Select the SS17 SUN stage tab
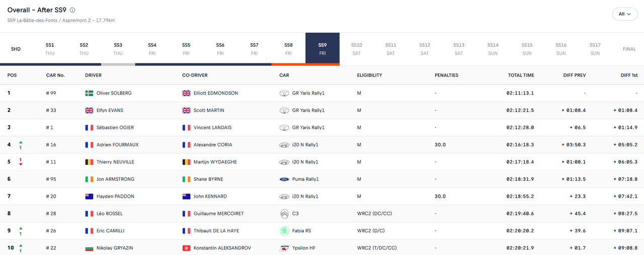Viewport: 644px width, 255px height. click(595, 49)
